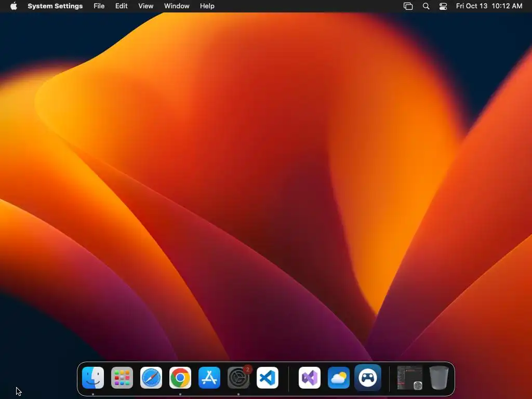Open Launchpad from the Dock
The image size is (532, 399).
tap(122, 378)
